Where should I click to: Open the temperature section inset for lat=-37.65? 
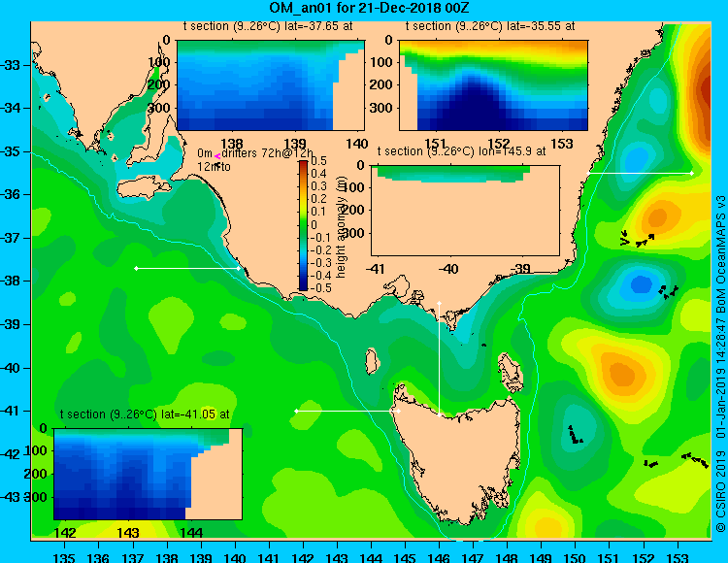click(x=271, y=85)
